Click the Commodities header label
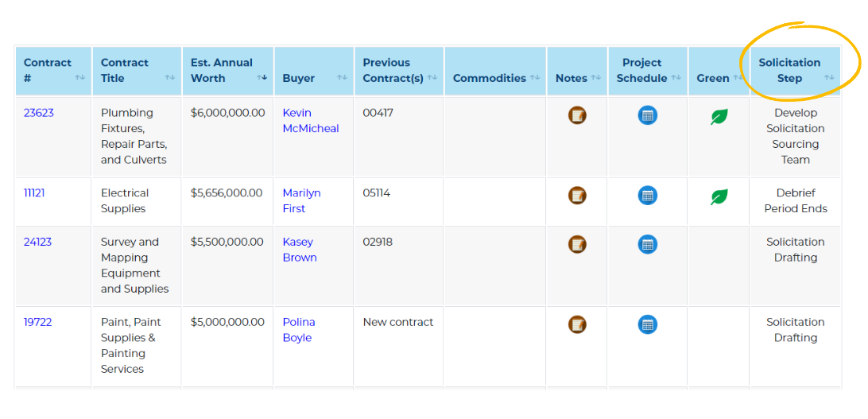Viewport: 868px width, 419px height. pyautogui.click(x=490, y=78)
